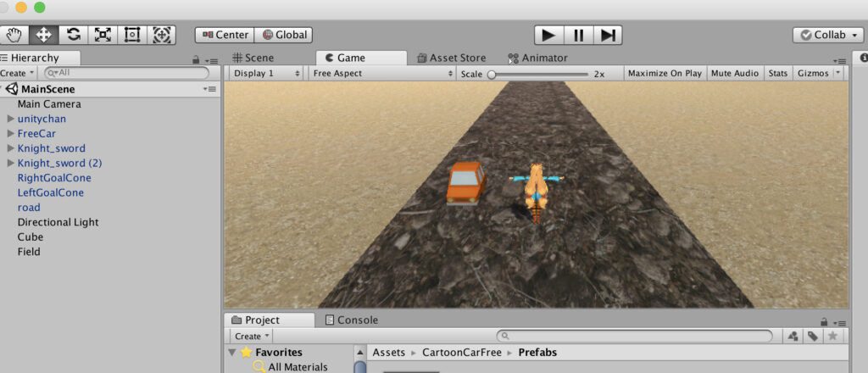Click Search by Type icon

click(793, 336)
